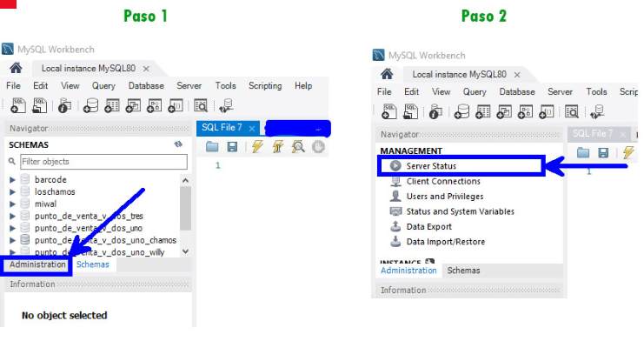The height and width of the screenshot is (361, 644).
Task: Open SQL script file icon in Paso 1 toolbar
Action: click(x=39, y=105)
